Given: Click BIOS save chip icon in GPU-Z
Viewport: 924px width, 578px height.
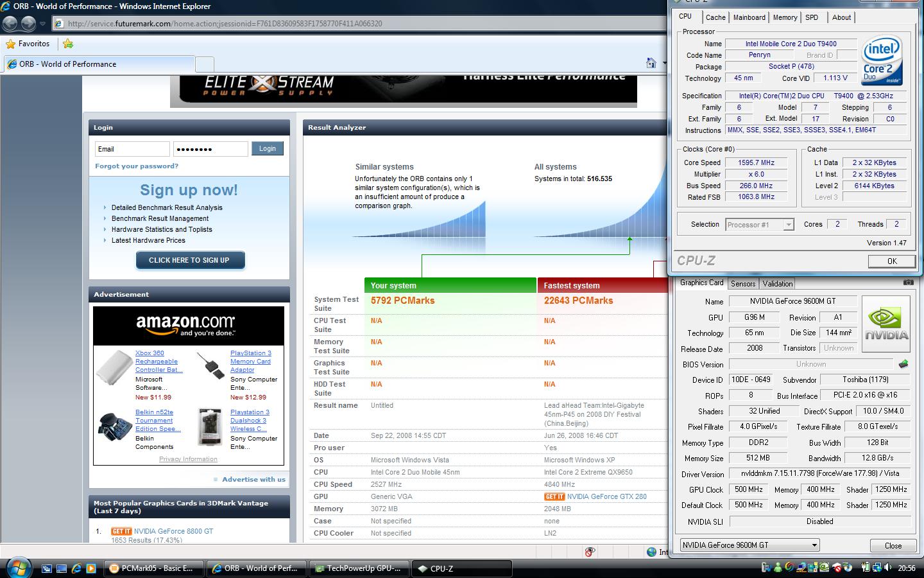Looking at the screenshot, I should coord(903,364).
